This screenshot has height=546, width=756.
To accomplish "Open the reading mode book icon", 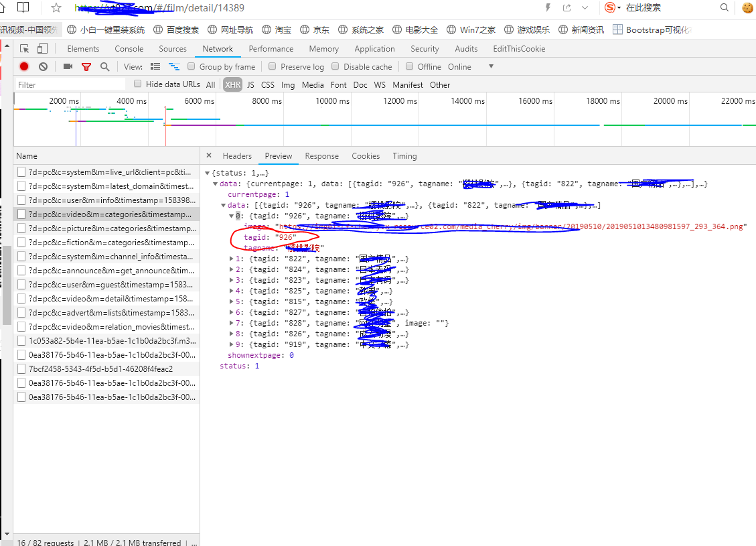I will (23, 7).
